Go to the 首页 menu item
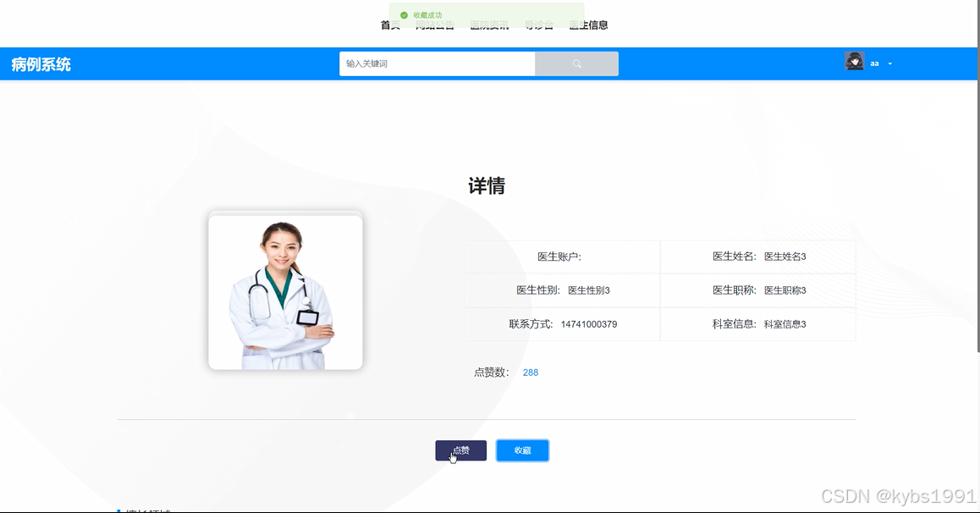This screenshot has width=980, height=513. coord(390,25)
